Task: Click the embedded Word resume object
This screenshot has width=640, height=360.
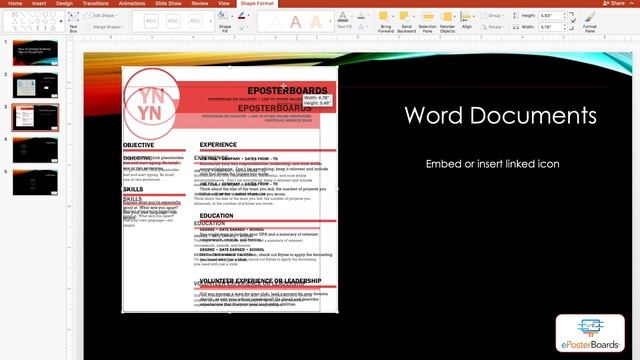Action: 230,189
